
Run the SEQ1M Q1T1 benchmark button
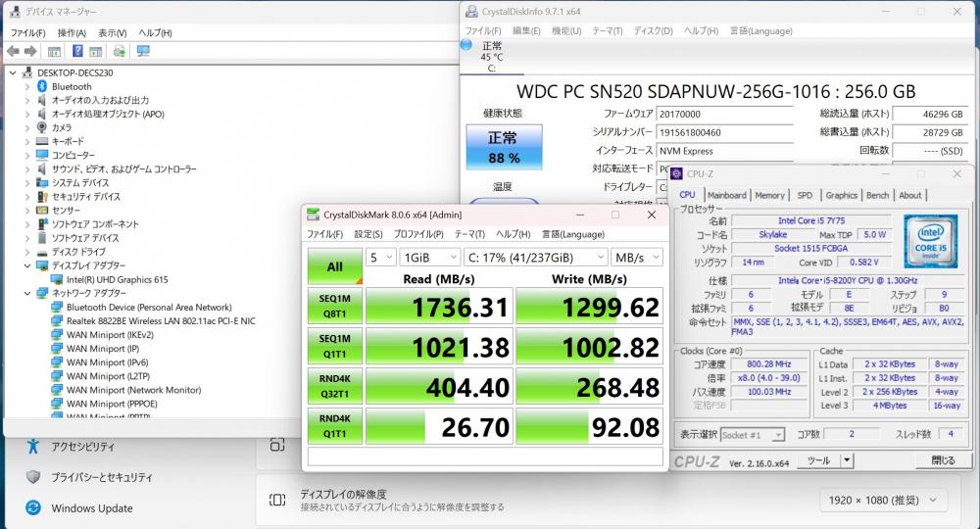coord(335,346)
